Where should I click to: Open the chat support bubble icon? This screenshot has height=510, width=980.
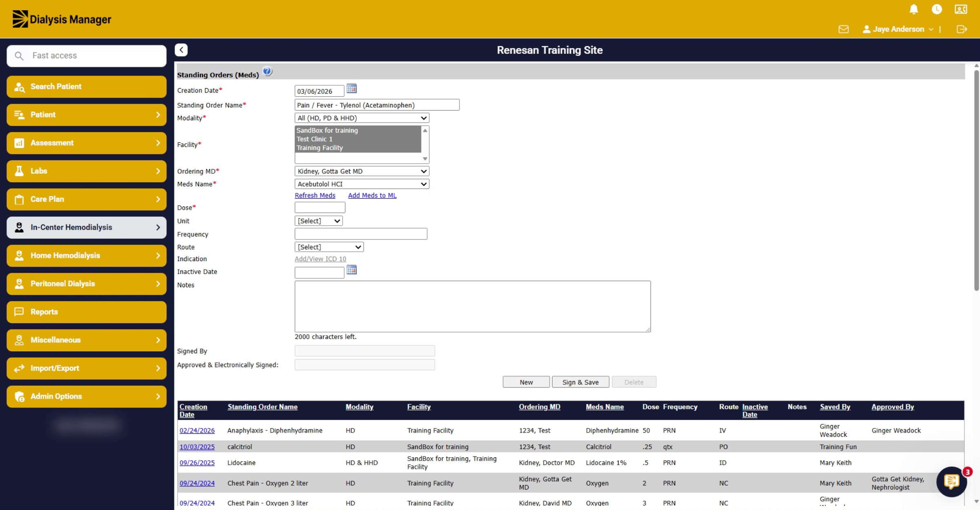[x=952, y=482]
